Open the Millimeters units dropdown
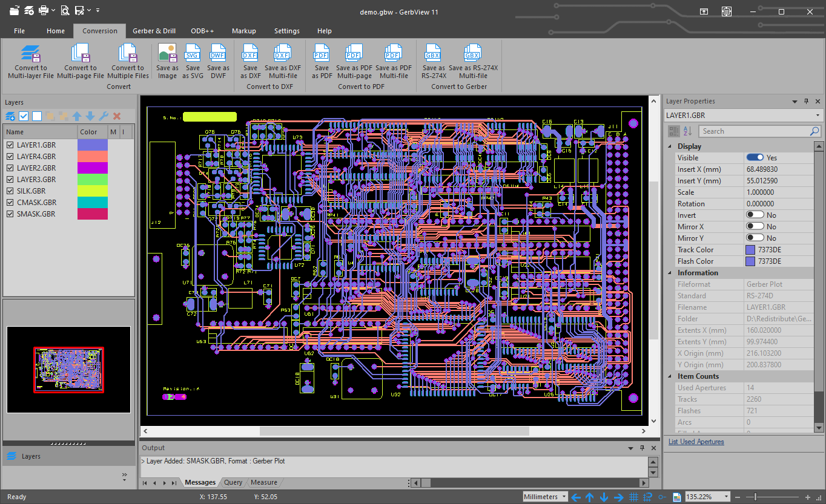The image size is (826, 504). tap(544, 496)
